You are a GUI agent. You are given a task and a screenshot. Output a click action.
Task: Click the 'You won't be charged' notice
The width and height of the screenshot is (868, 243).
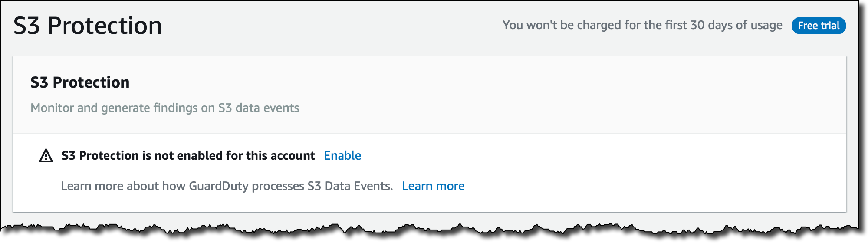tap(642, 25)
